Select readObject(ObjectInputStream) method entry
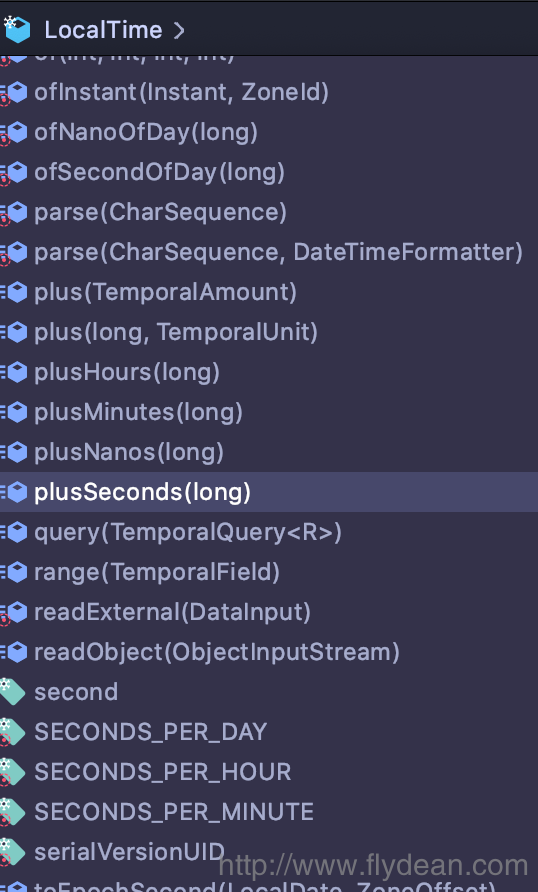 pos(269,652)
